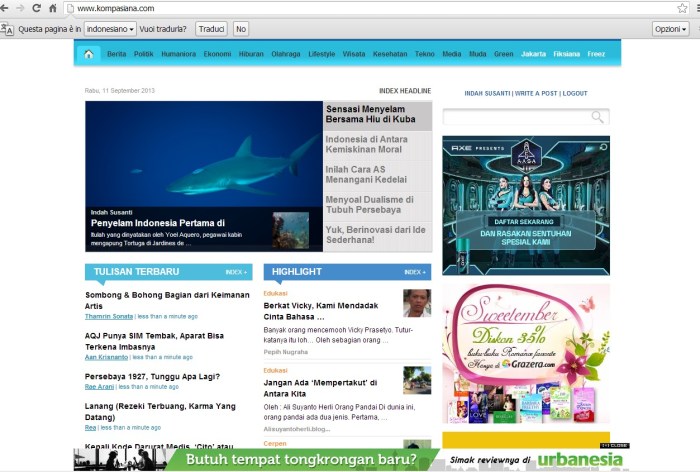
Task: Open the Politik menu item
Action: tap(144, 54)
